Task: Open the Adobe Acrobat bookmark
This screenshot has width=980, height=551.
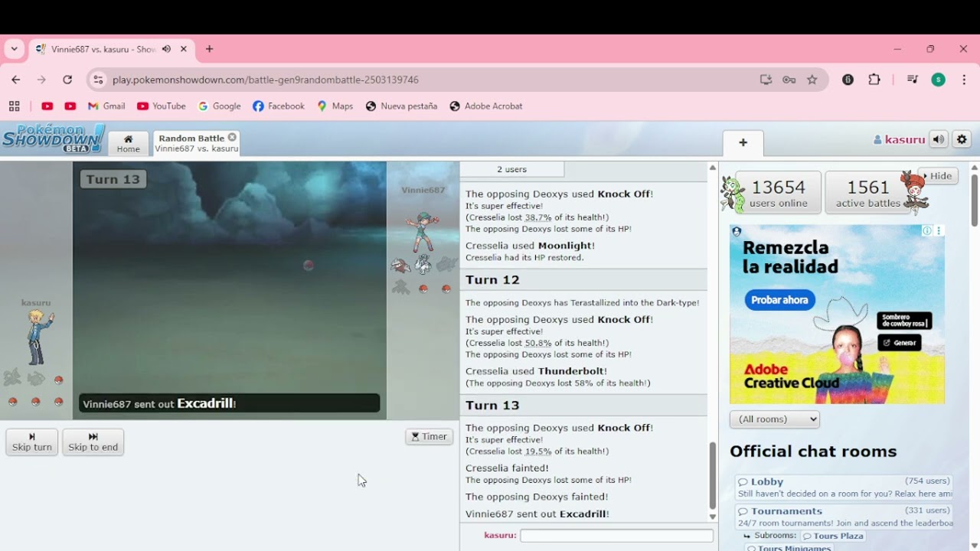Action: pos(486,106)
